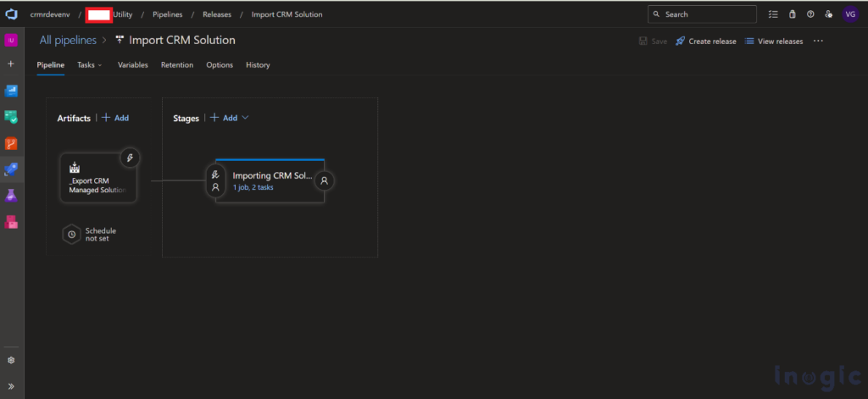Expand the Tasks tab dropdown

[89, 64]
